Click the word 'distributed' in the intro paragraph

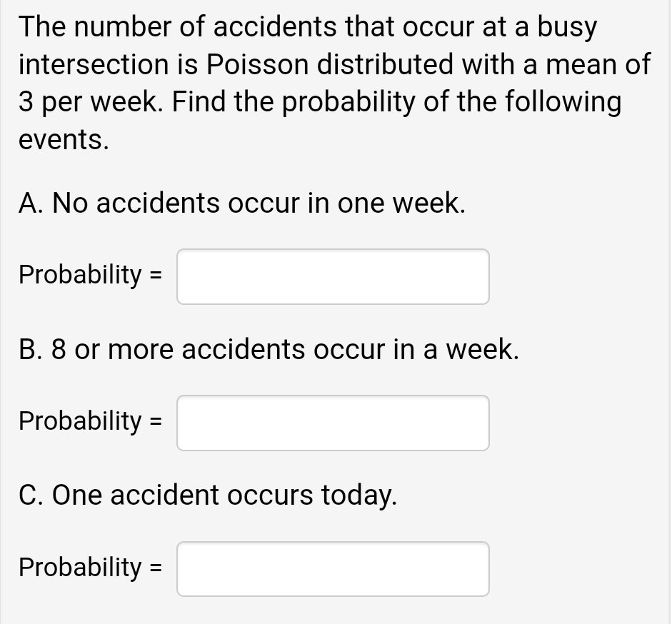pyautogui.click(x=385, y=64)
